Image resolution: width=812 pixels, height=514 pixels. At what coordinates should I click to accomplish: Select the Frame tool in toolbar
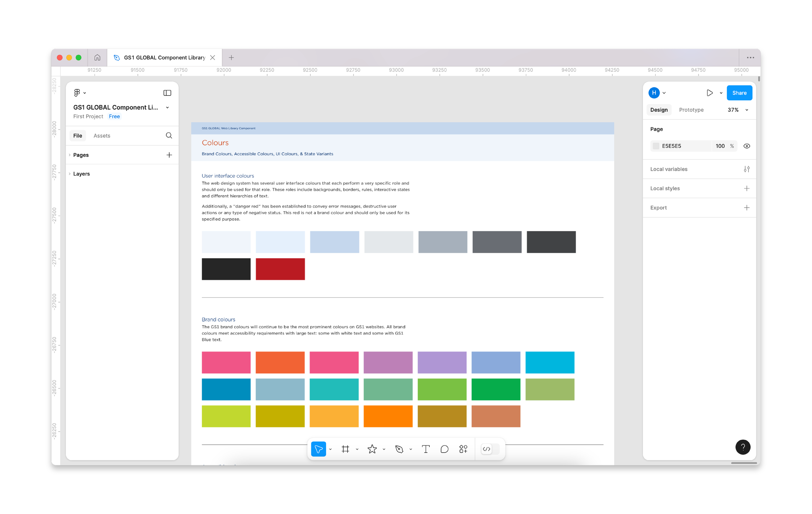click(x=345, y=449)
